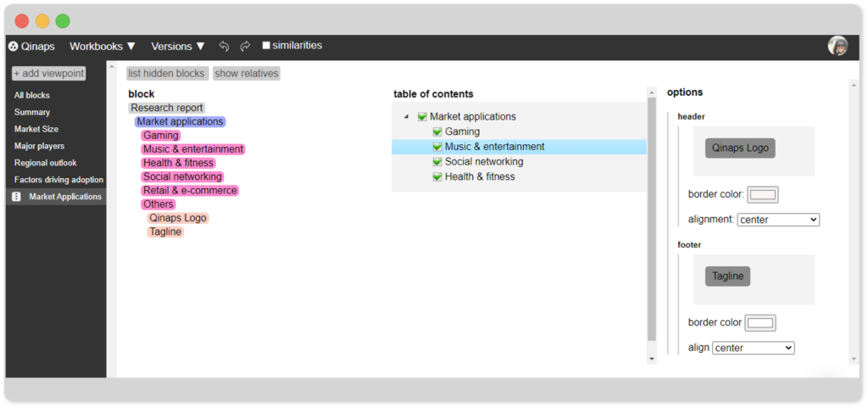Collapse the Market applications tree node

pos(407,117)
